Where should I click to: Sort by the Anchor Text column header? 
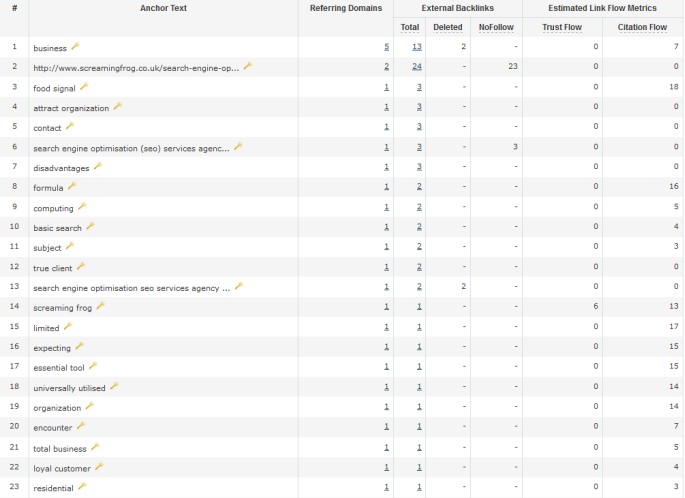pos(163,8)
